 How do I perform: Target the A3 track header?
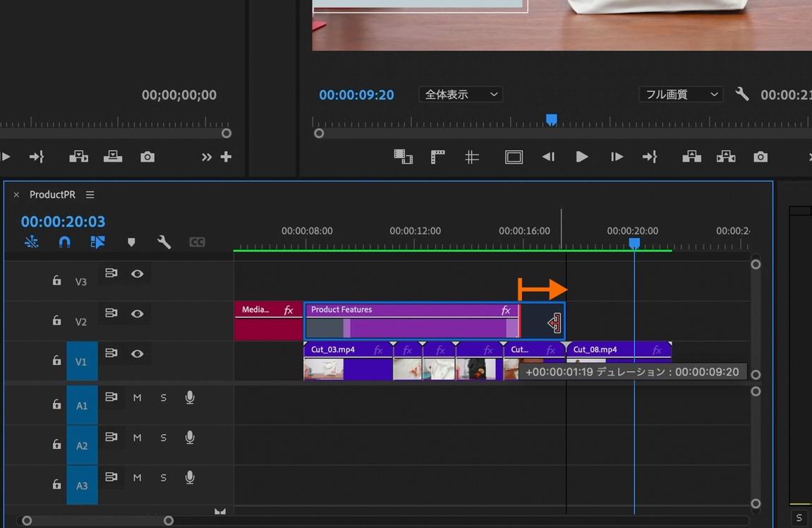click(x=82, y=485)
